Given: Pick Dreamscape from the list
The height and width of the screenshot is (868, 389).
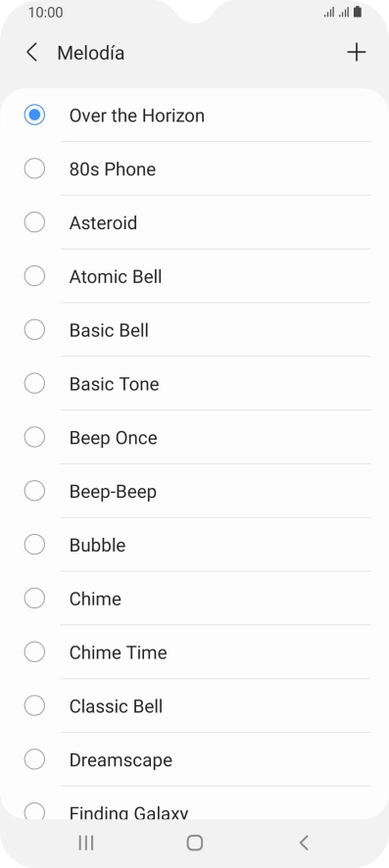Looking at the screenshot, I should (195, 759).
